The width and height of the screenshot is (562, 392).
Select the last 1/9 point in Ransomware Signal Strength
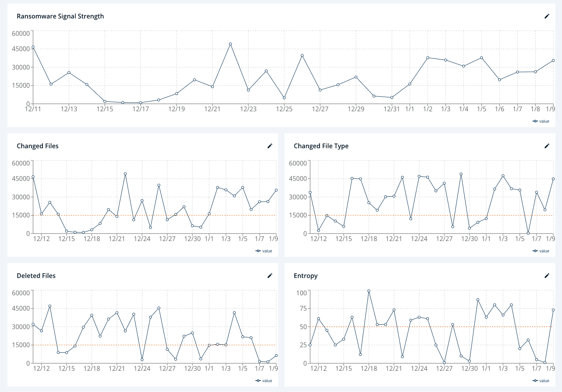pos(553,61)
